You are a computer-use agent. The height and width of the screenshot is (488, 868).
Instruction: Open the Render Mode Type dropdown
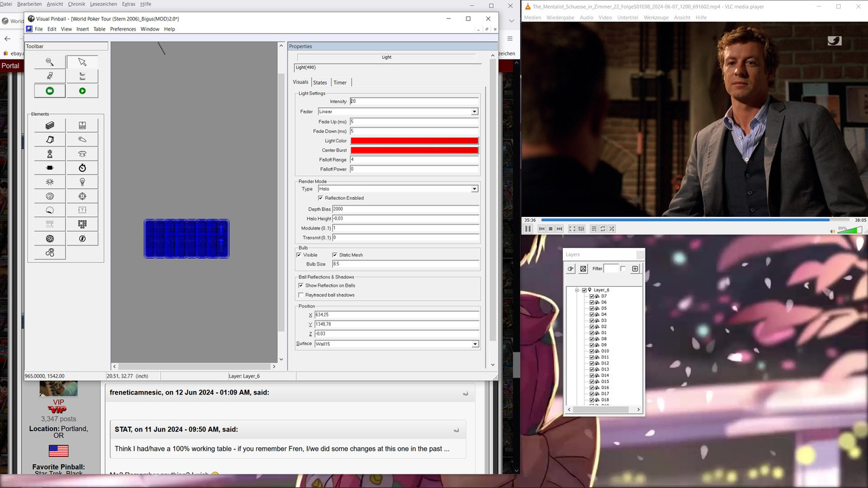pos(475,189)
